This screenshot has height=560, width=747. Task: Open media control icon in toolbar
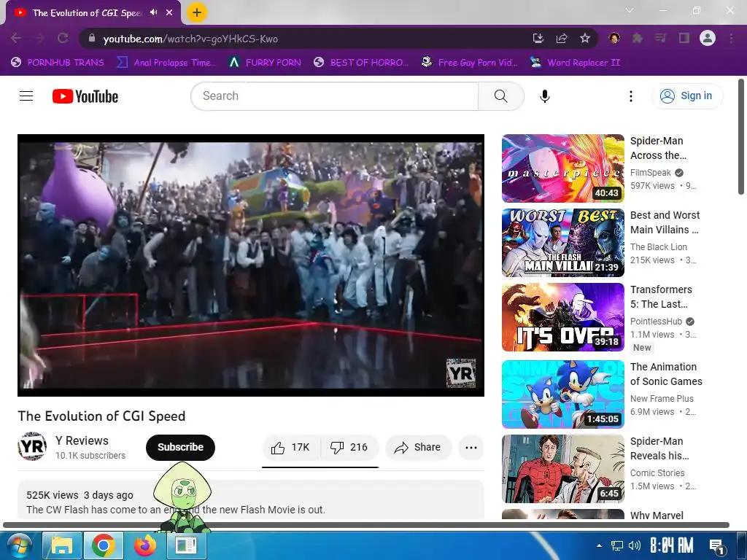pos(660,38)
